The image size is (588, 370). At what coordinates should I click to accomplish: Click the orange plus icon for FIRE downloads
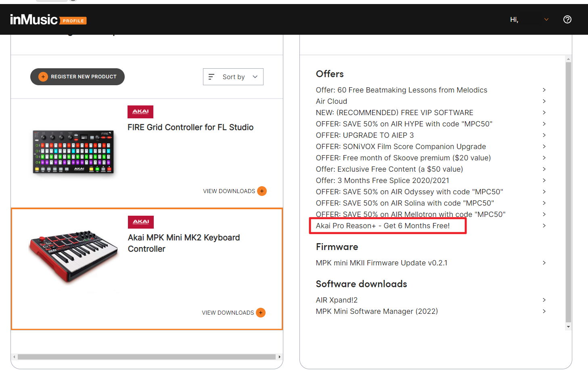click(x=262, y=191)
